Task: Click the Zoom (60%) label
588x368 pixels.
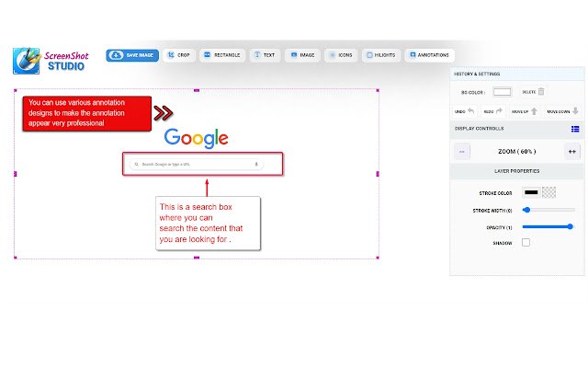Action: tap(516, 152)
